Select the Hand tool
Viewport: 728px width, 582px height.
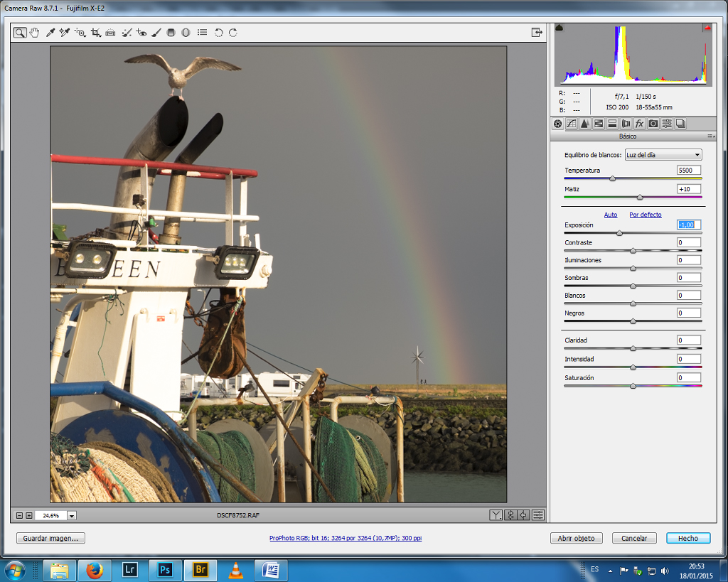[x=34, y=33]
